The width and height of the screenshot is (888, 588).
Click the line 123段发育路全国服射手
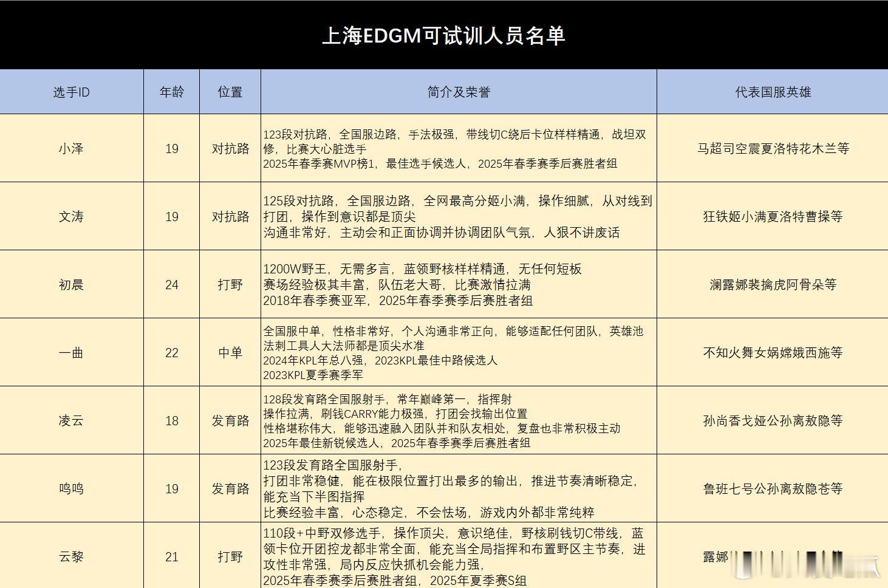click(333, 465)
